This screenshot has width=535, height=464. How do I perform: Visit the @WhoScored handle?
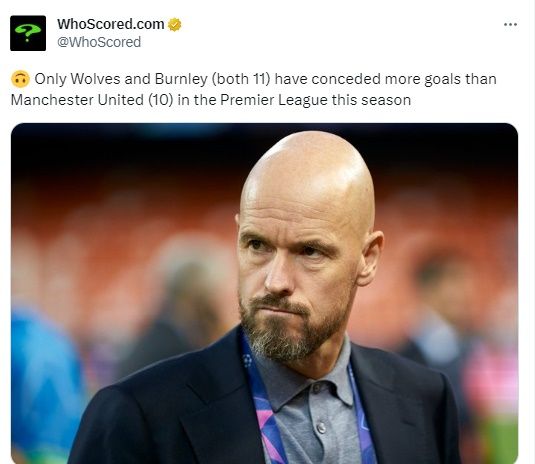(99, 42)
